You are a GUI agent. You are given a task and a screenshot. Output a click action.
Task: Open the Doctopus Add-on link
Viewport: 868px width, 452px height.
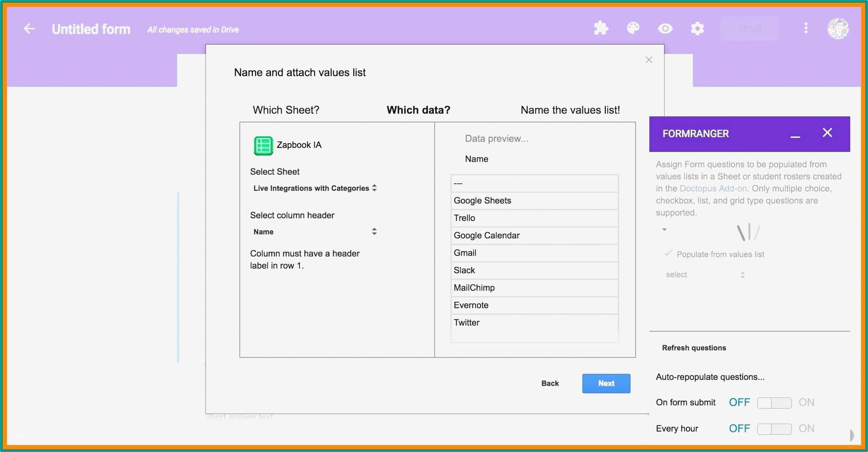click(x=713, y=189)
